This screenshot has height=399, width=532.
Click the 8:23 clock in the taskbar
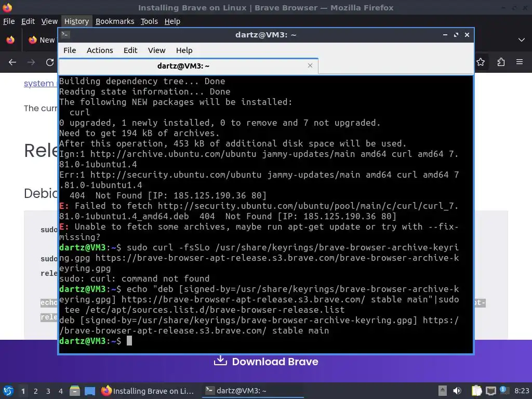tap(522, 391)
